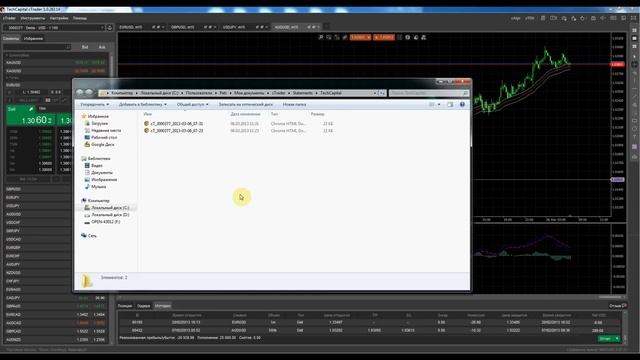The height and width of the screenshot is (360, 640).
Task: Select file cT_3000377_2013-03-06_07-31
Action: click(176, 124)
